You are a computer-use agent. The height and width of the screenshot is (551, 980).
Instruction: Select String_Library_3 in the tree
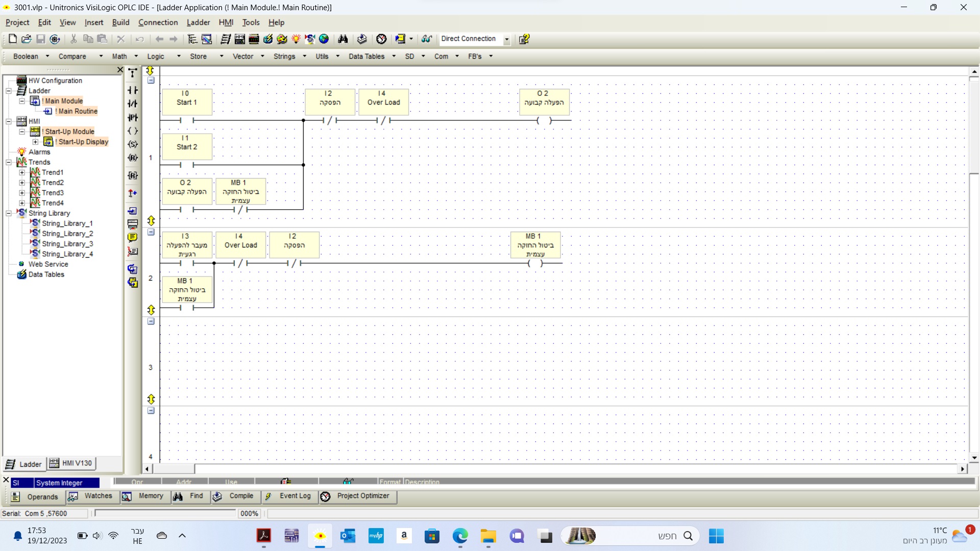(67, 244)
